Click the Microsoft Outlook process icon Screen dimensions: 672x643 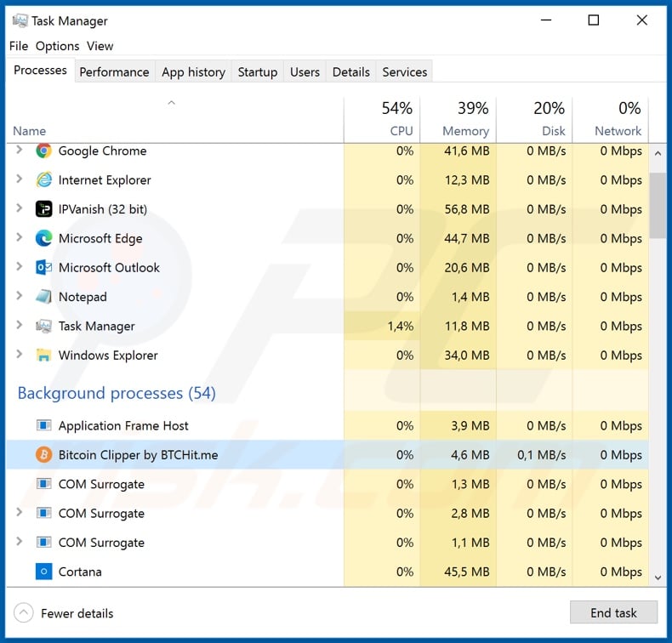pyautogui.click(x=43, y=267)
